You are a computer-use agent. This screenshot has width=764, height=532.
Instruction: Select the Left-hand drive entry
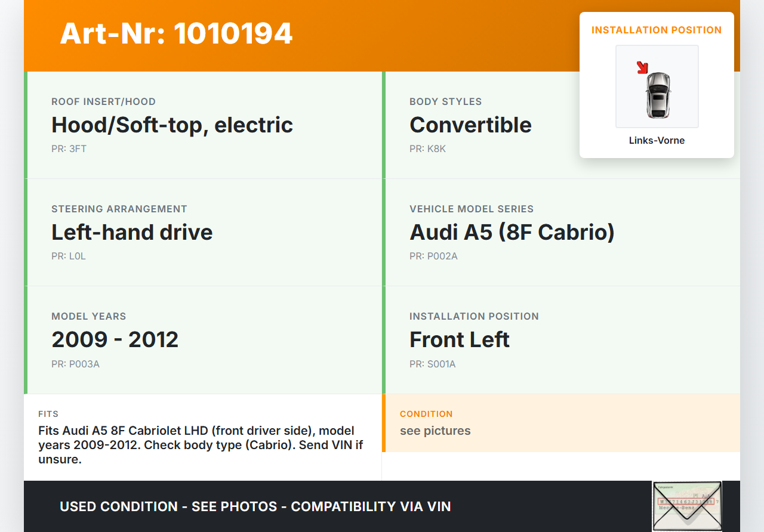click(x=132, y=233)
